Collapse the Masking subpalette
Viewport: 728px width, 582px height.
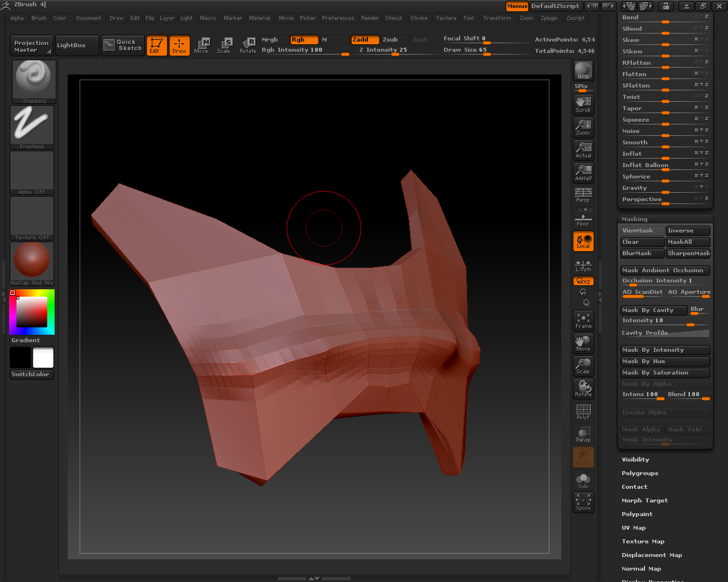coord(635,219)
